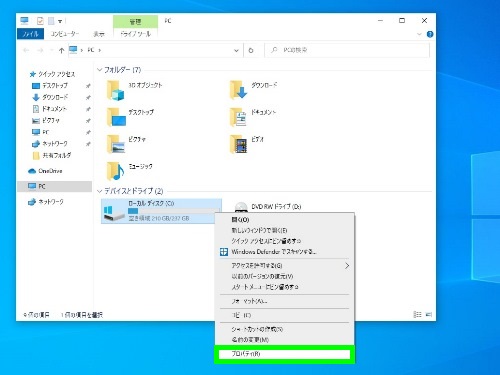500x375 pixels.
Task: Open Downloads in Quick Access sidebar
Action: pos(50,97)
